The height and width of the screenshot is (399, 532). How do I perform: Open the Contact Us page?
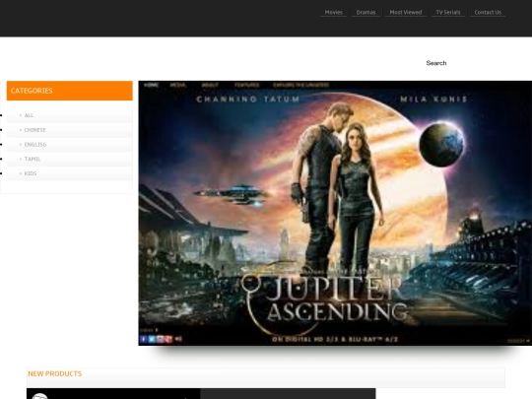[488, 12]
